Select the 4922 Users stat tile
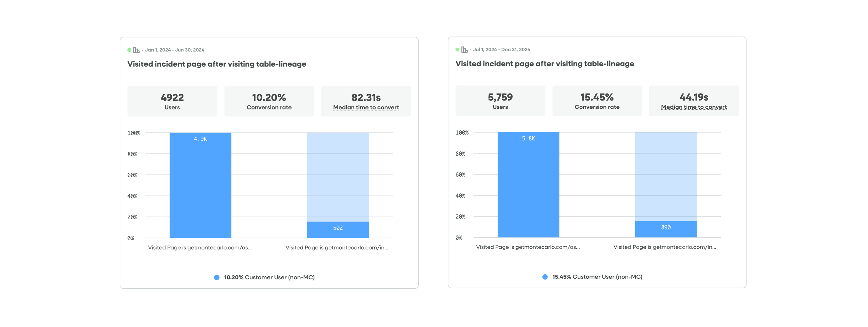The height and width of the screenshot is (327, 868). pos(172,101)
